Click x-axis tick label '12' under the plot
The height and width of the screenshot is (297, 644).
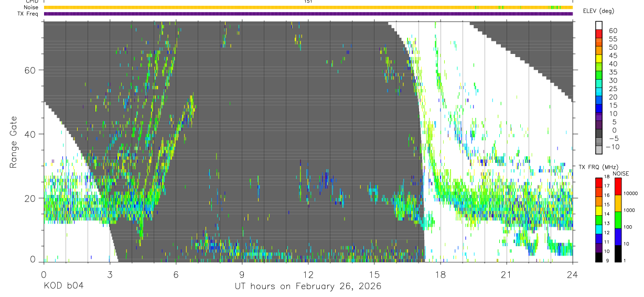pyautogui.click(x=308, y=274)
